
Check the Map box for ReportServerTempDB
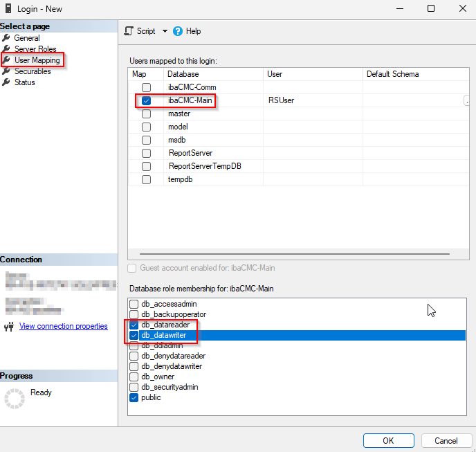click(146, 166)
